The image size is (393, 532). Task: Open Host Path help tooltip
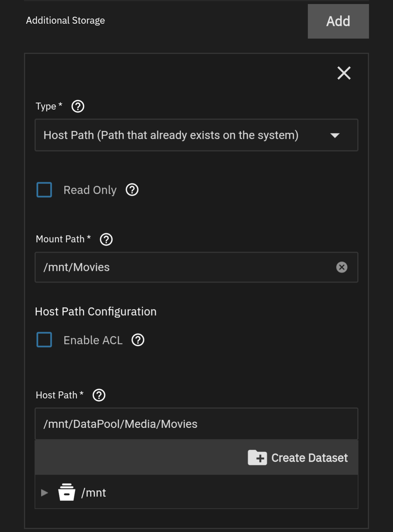(99, 395)
